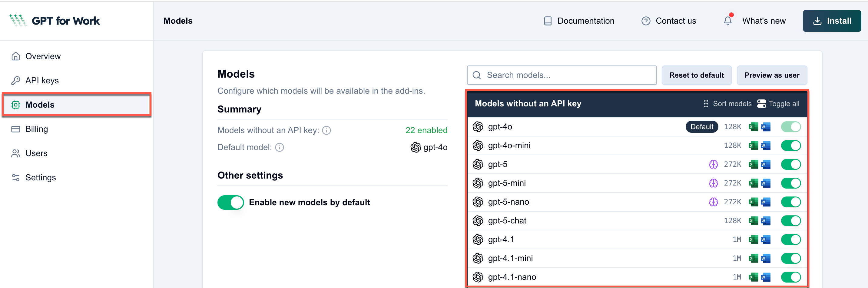The width and height of the screenshot is (868, 288).
Task: Click Toggle all in the models header
Action: 778,104
